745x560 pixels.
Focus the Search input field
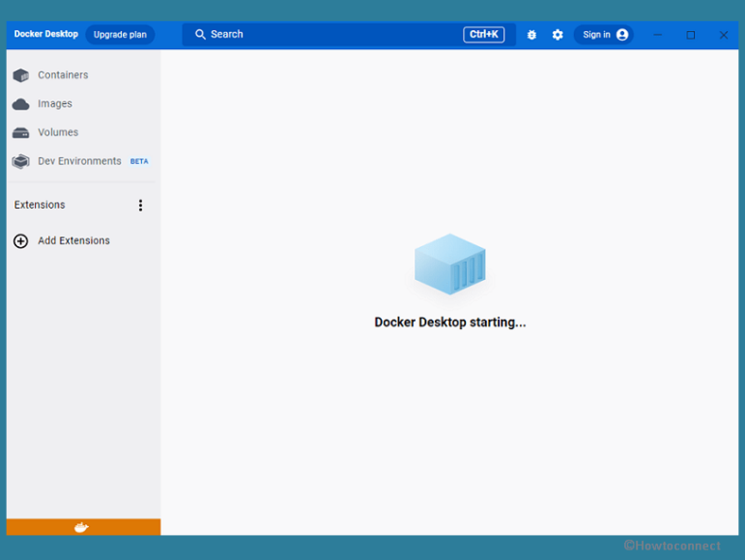349,34
